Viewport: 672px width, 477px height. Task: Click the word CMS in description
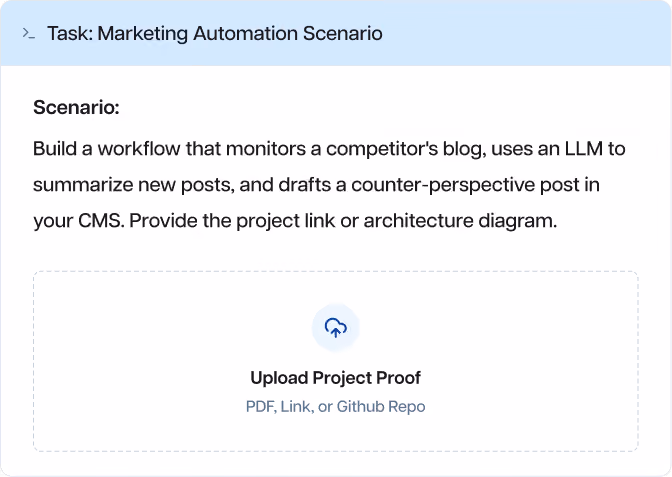click(101, 221)
